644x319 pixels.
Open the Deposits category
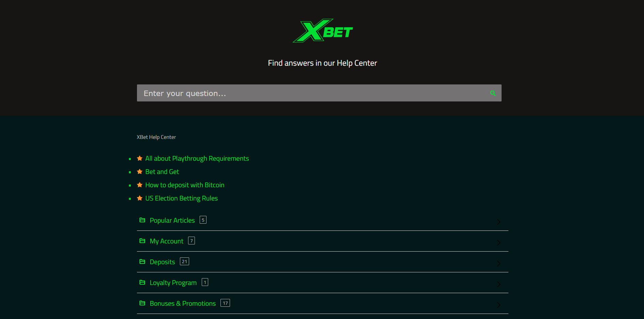162,262
